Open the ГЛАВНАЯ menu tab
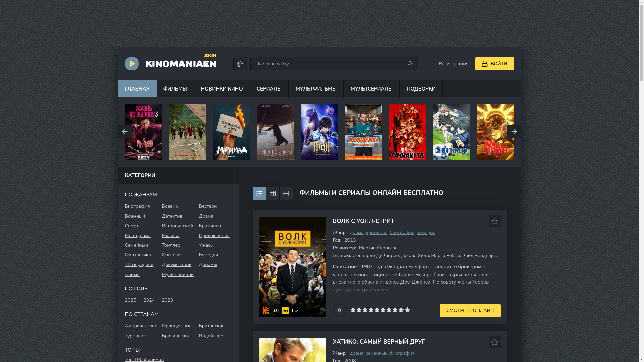This screenshot has width=644, height=362. 137,89
